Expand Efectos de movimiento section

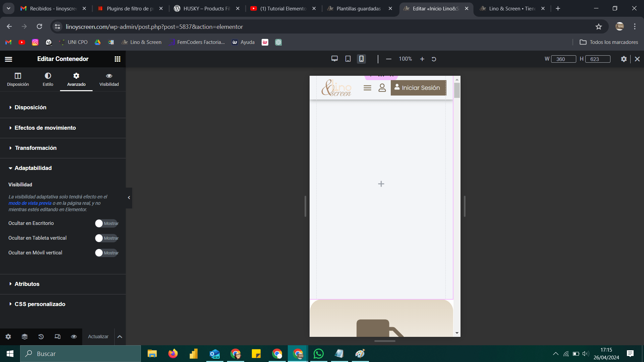click(63, 128)
